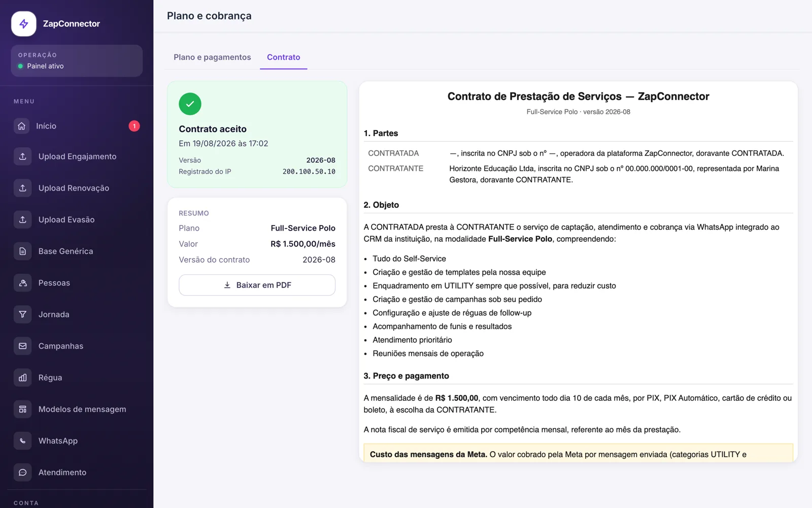Navigate to Upload Evasão
The height and width of the screenshot is (508, 812).
pos(77,219)
